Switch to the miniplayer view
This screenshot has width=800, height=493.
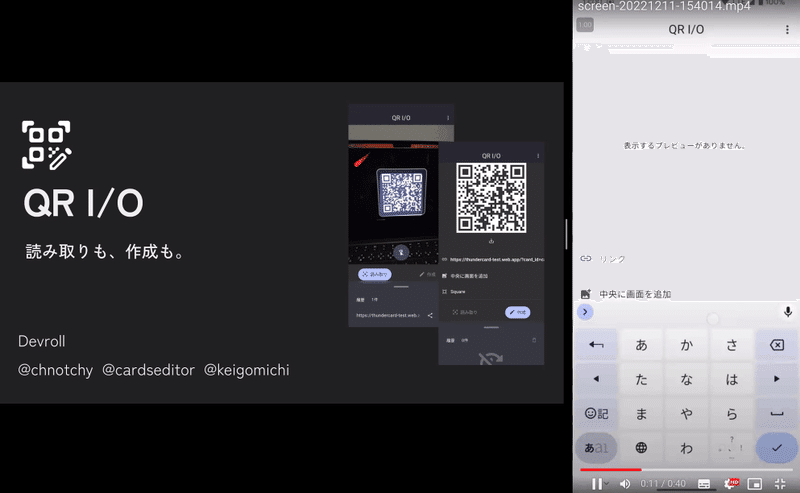pos(755,483)
